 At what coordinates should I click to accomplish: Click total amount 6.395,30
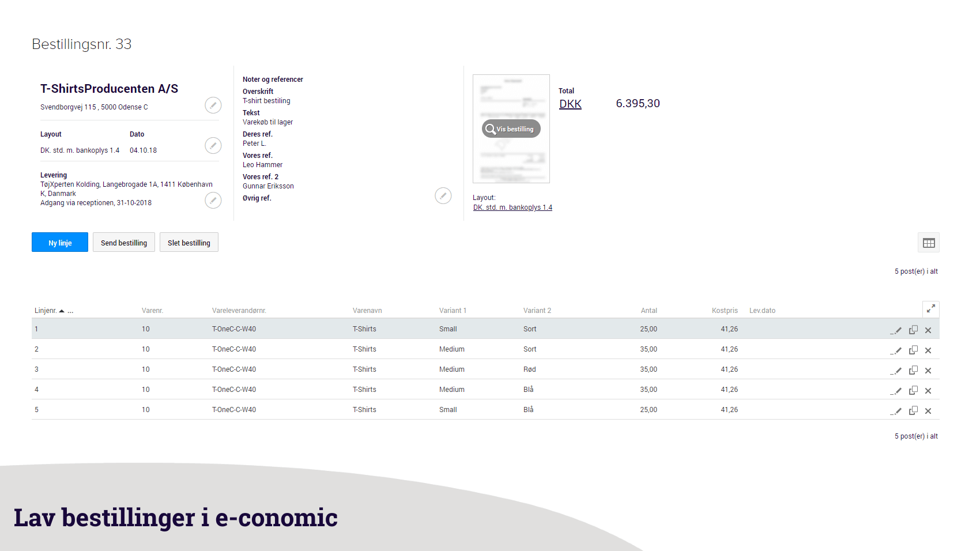[x=638, y=103]
